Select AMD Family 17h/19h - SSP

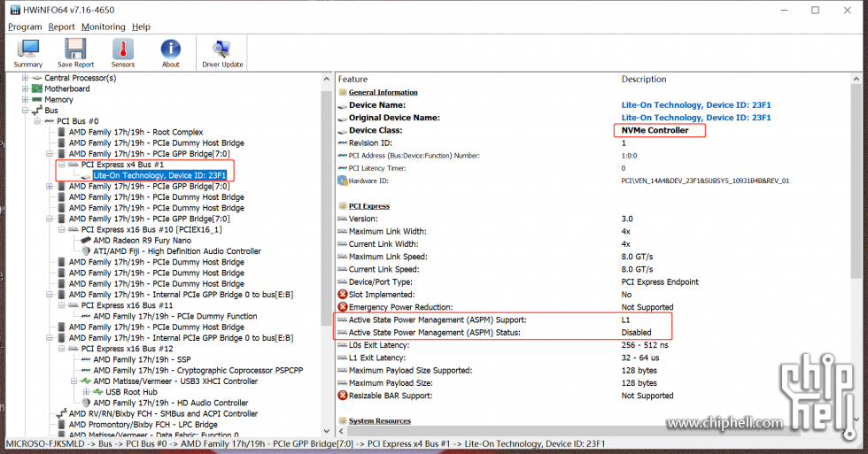click(x=143, y=359)
